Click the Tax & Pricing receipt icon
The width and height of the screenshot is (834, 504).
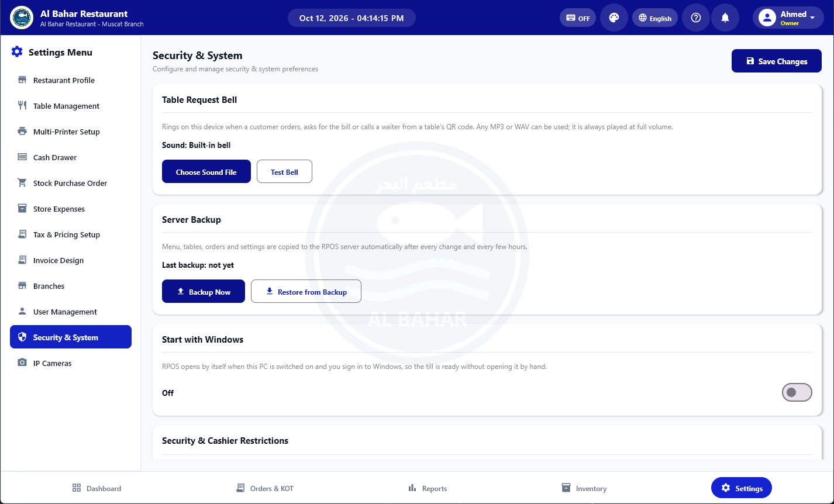(22, 234)
